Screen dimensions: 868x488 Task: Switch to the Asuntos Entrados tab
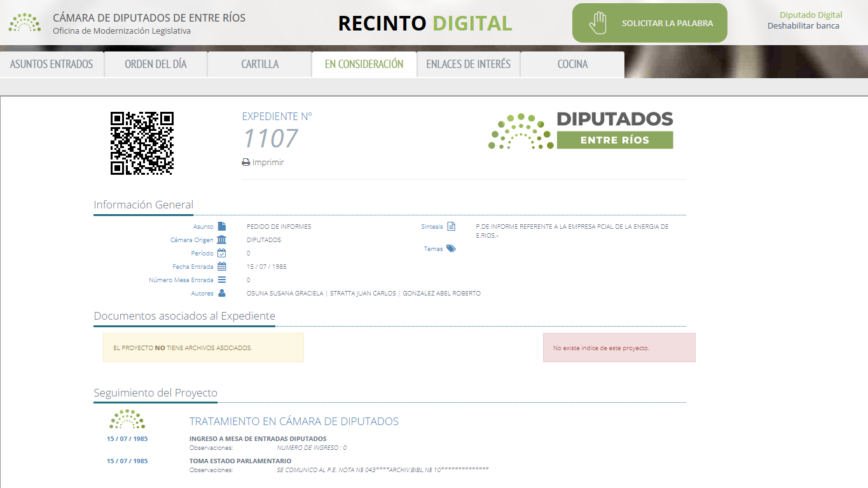click(52, 64)
